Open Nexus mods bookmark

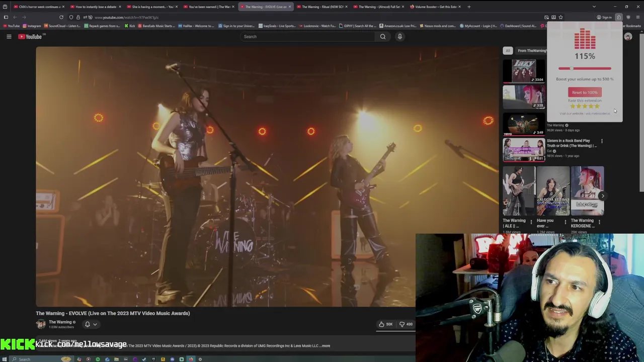click(x=438, y=26)
